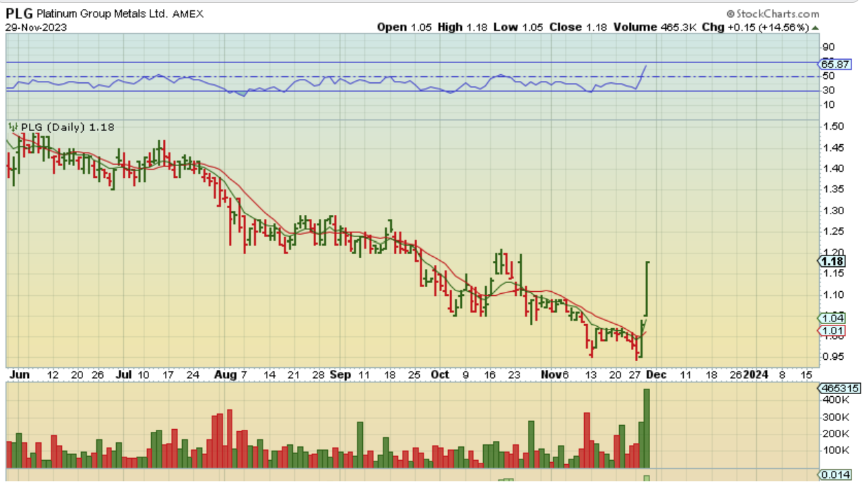Click the red 1.01 moving average tag
The image size is (868, 482).
(x=834, y=332)
